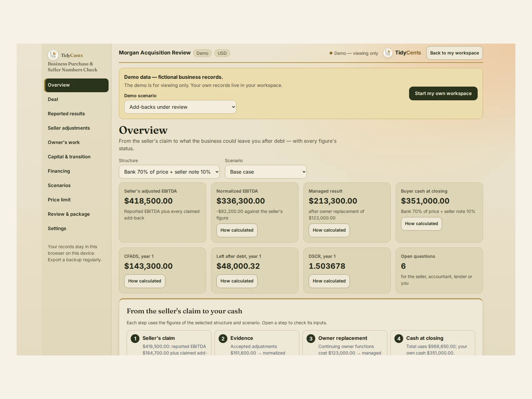Show how Left after debt is calculated
The image size is (532, 399).
tap(237, 281)
